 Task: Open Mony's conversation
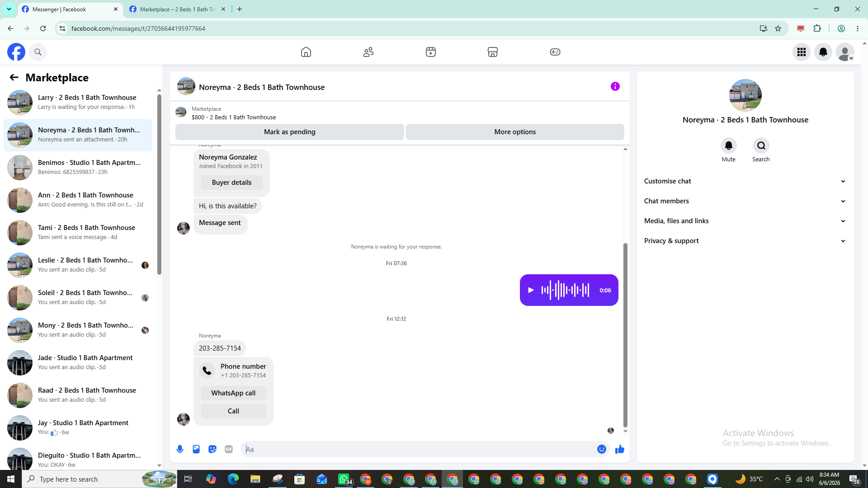[x=78, y=330]
